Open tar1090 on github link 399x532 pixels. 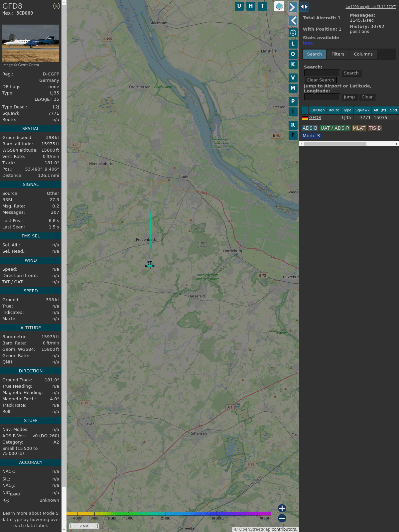371,7
